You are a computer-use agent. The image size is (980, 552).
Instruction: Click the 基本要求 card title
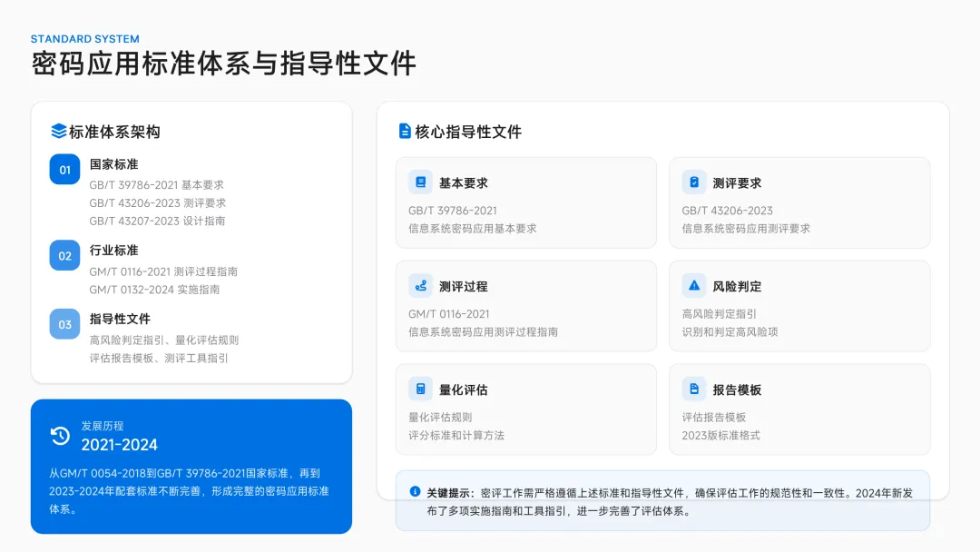pyautogui.click(x=463, y=183)
